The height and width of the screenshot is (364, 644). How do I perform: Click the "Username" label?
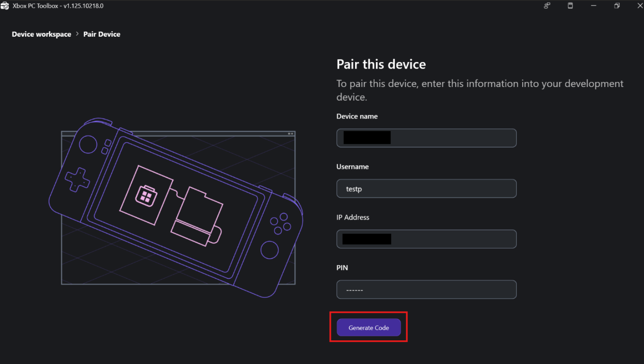[x=353, y=167]
